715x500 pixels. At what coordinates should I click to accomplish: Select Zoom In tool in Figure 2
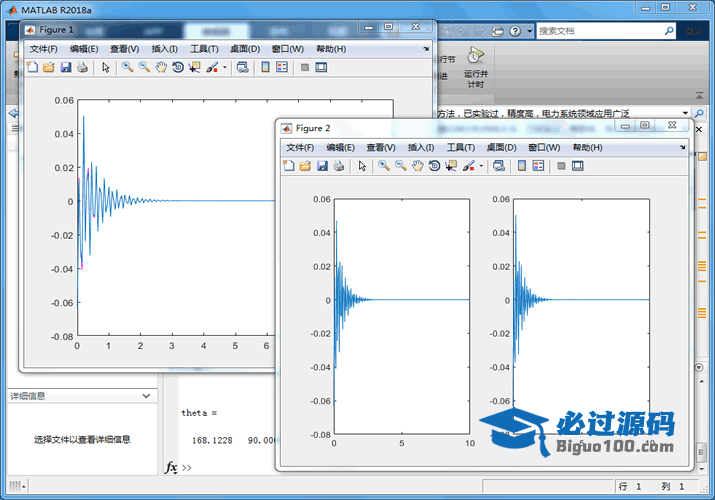[384, 166]
